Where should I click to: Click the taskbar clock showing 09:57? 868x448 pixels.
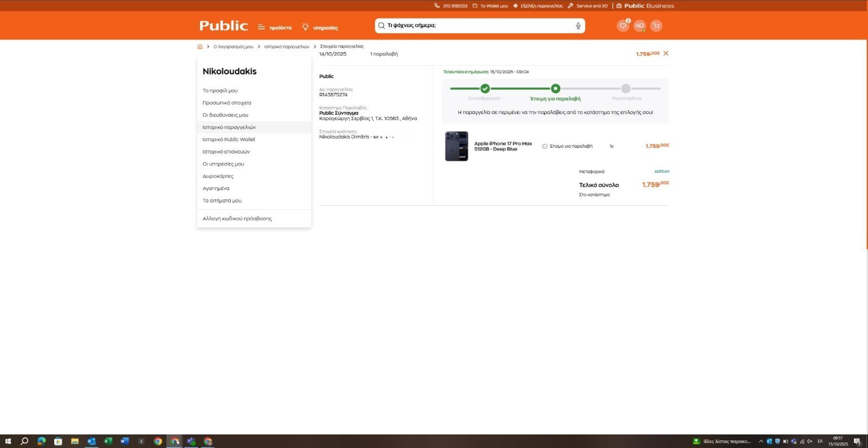[x=838, y=441]
